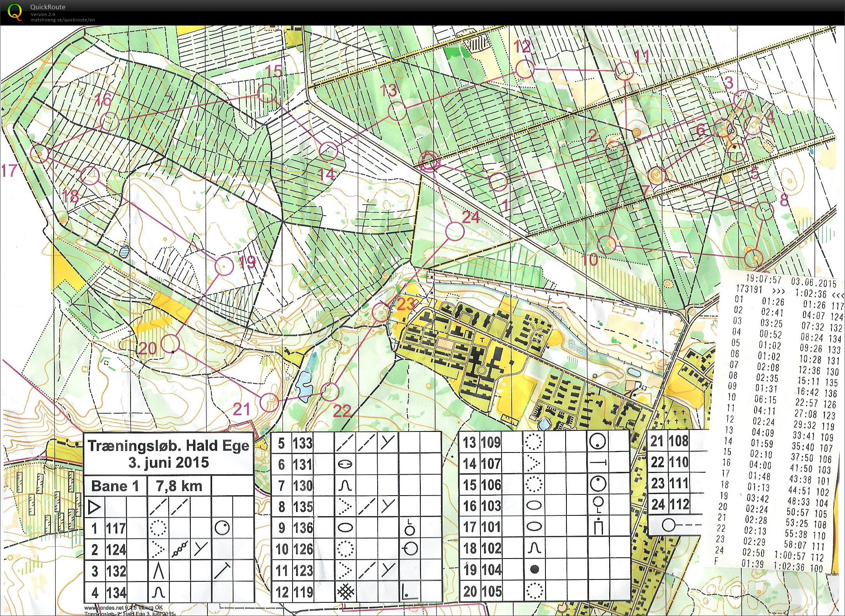Click the start triangle symbol in description table

(94, 507)
